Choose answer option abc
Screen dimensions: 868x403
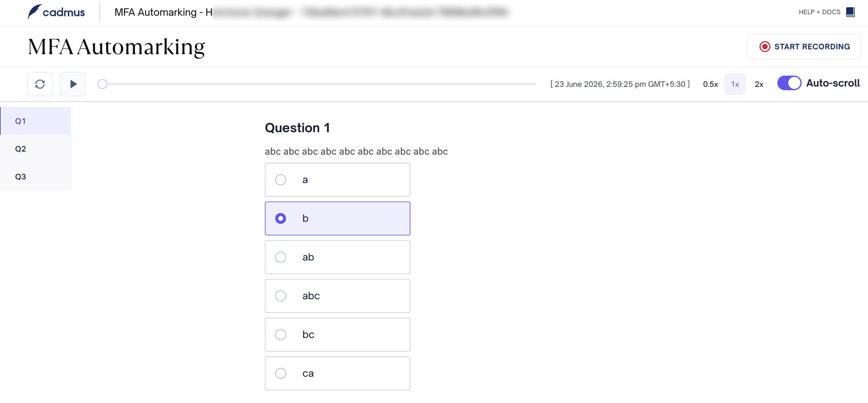coord(337,296)
